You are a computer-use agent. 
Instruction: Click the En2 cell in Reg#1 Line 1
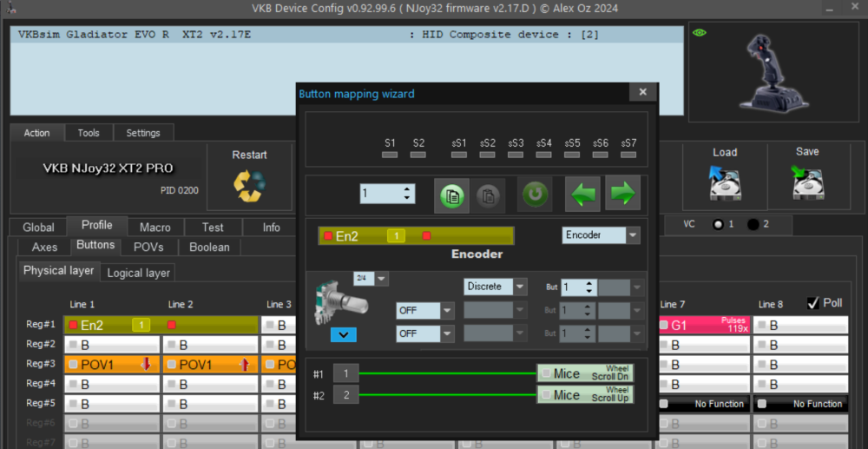(x=161, y=325)
